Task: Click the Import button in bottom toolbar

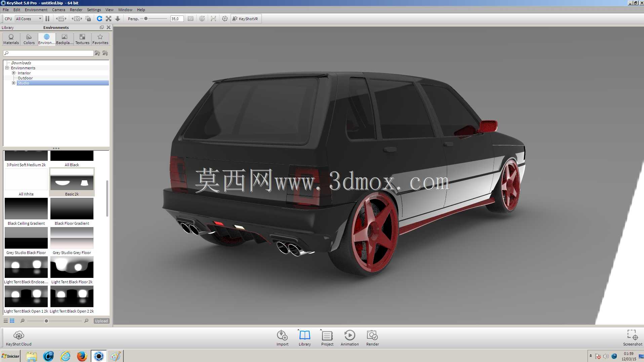Action: click(x=282, y=338)
